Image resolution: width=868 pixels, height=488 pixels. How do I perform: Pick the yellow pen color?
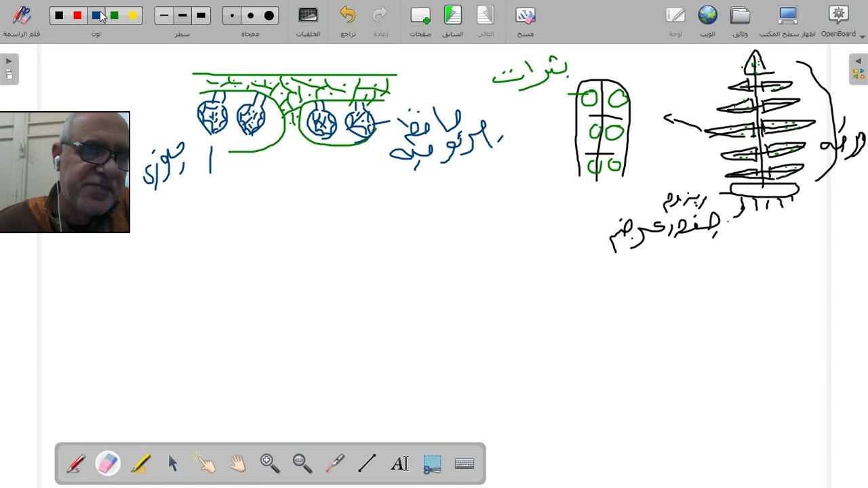133,16
